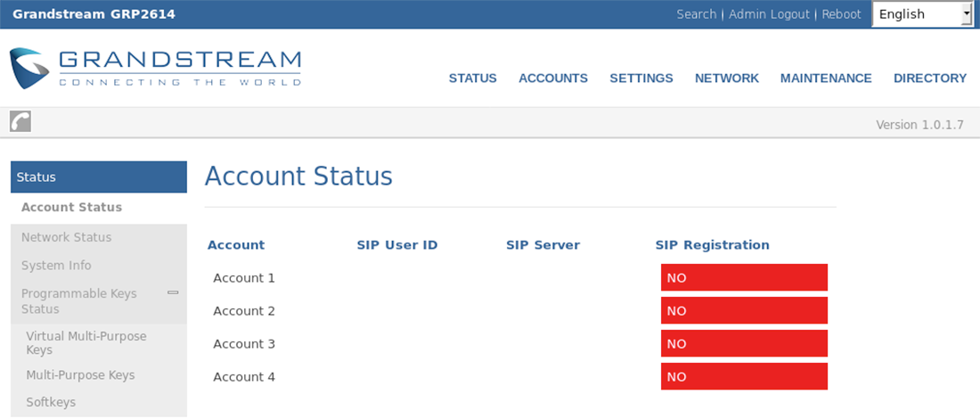Click the Grandstream logo
The height and width of the screenshot is (419, 980).
(155, 68)
